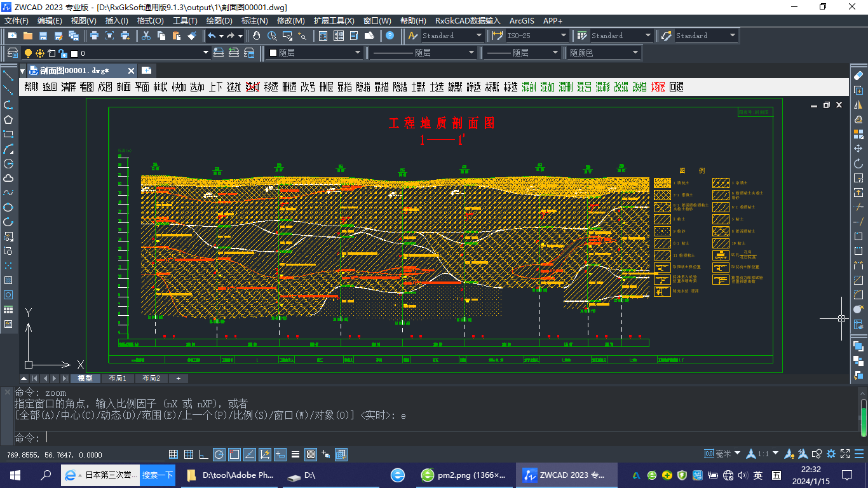Click the 清屏 custom toolbar button
The image size is (868, 488).
[x=69, y=86]
